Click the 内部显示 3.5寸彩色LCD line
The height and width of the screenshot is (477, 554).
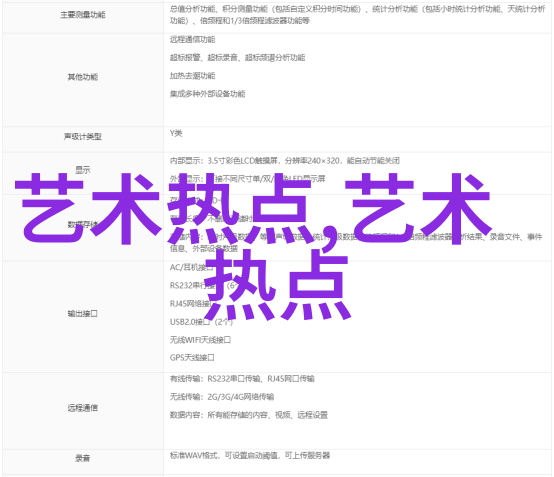coord(284,161)
